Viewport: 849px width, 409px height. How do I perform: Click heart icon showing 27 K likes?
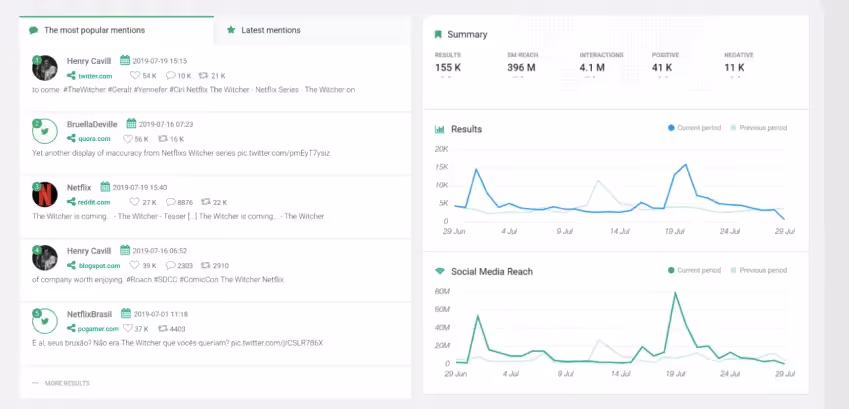(135, 202)
